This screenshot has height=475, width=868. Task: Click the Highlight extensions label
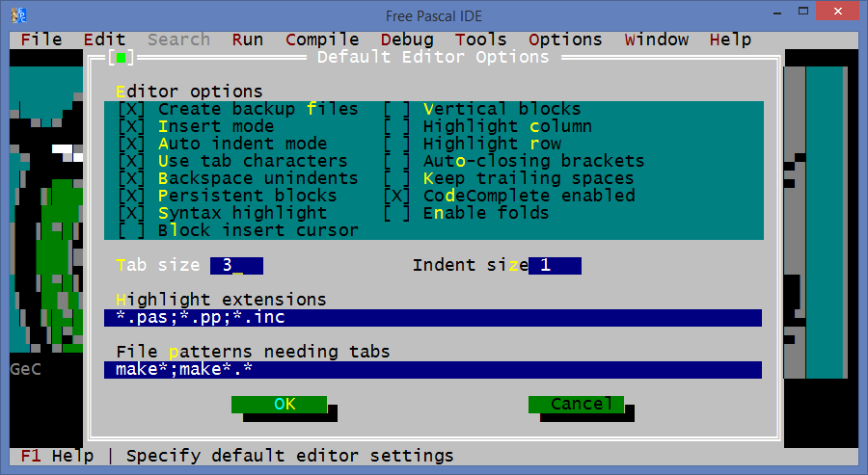tap(221, 300)
